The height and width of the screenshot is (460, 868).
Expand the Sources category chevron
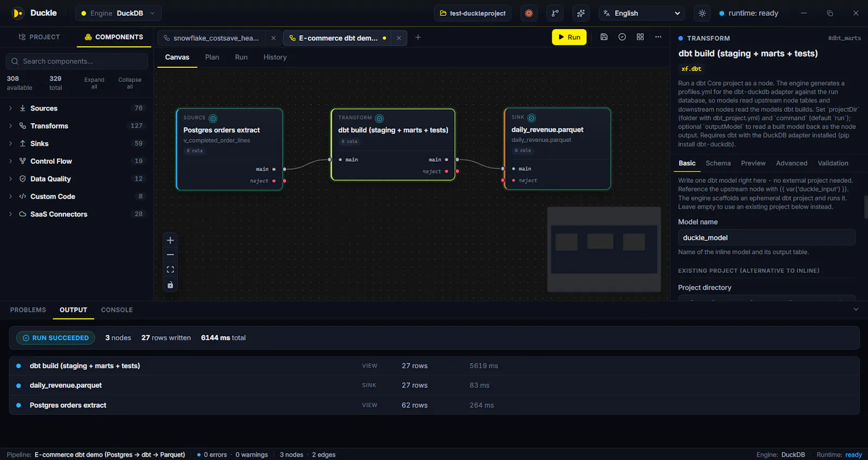[10, 108]
